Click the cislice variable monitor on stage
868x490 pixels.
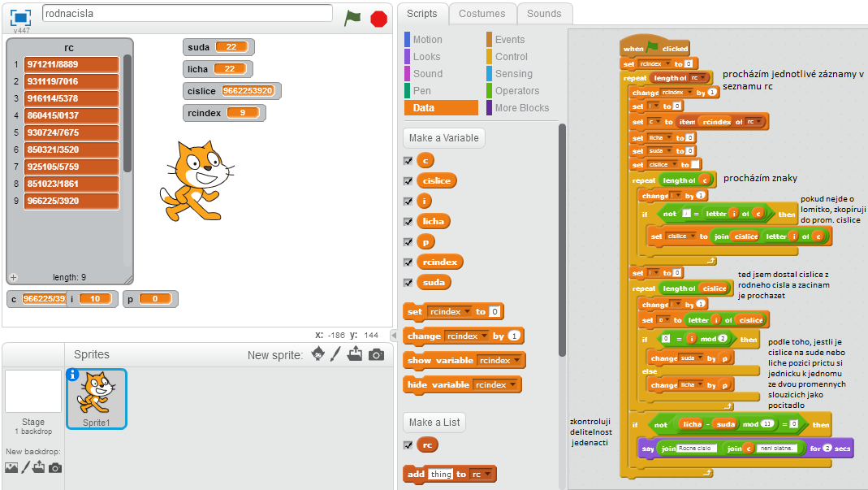click(232, 91)
